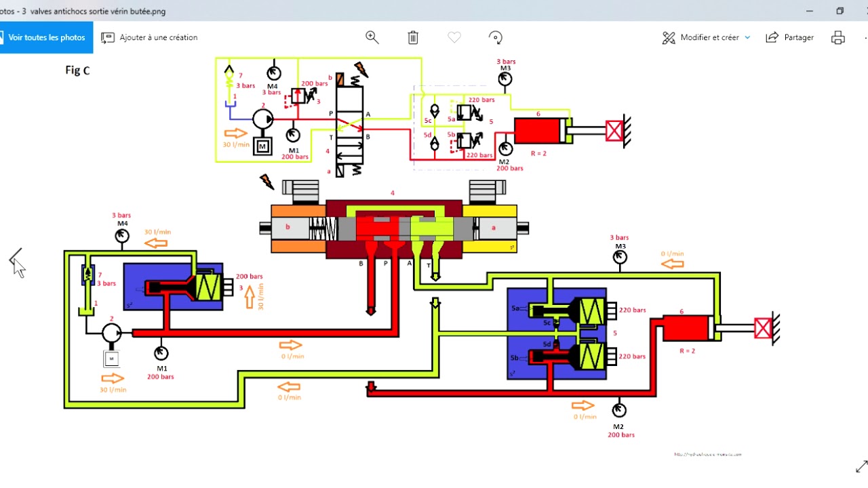The width and height of the screenshot is (868, 488).
Task: Add photo to favorites heart icon
Action: click(454, 37)
